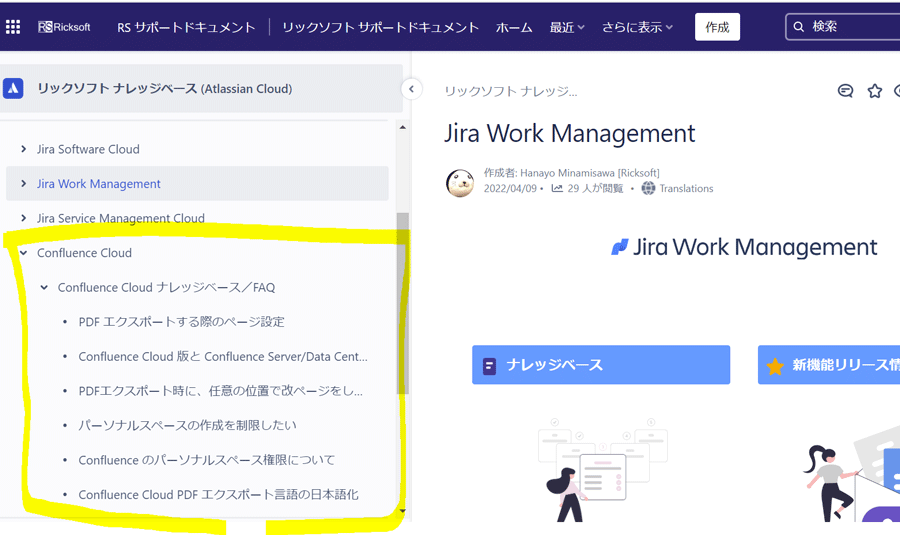This screenshot has width=900, height=535.
Task: Open リックソフト サポートドキュメント link
Action: [x=380, y=27]
